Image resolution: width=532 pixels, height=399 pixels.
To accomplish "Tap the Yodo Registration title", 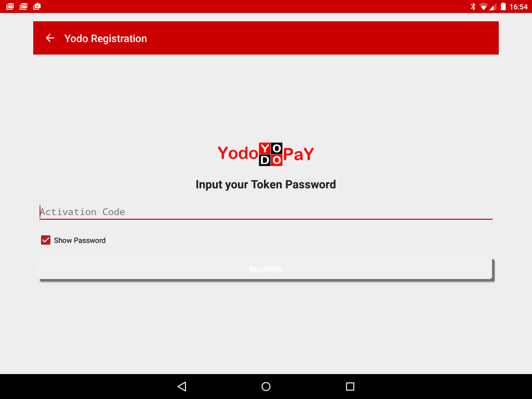I will coord(105,38).
